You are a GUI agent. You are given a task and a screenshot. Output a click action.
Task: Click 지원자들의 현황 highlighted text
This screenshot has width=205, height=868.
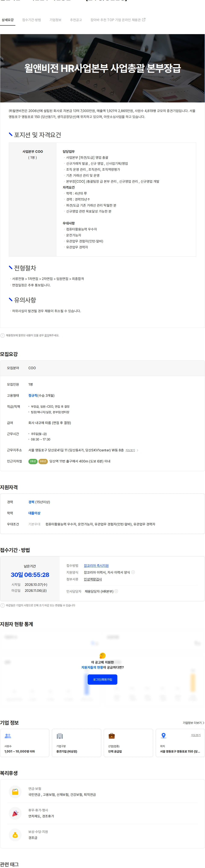coord(92,667)
